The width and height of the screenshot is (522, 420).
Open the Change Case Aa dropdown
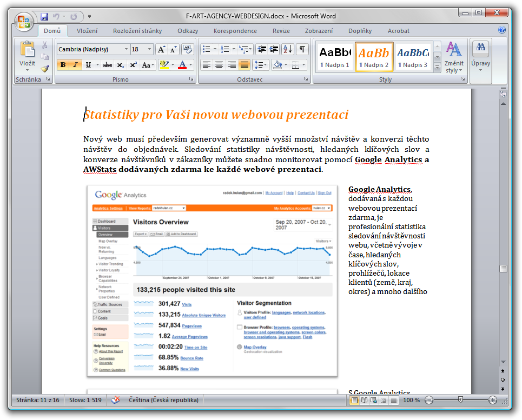[148, 65]
